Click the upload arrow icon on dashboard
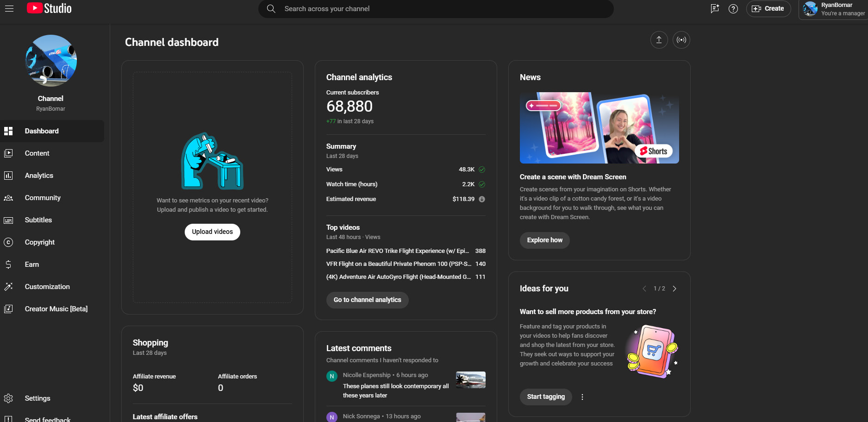 [x=659, y=40]
